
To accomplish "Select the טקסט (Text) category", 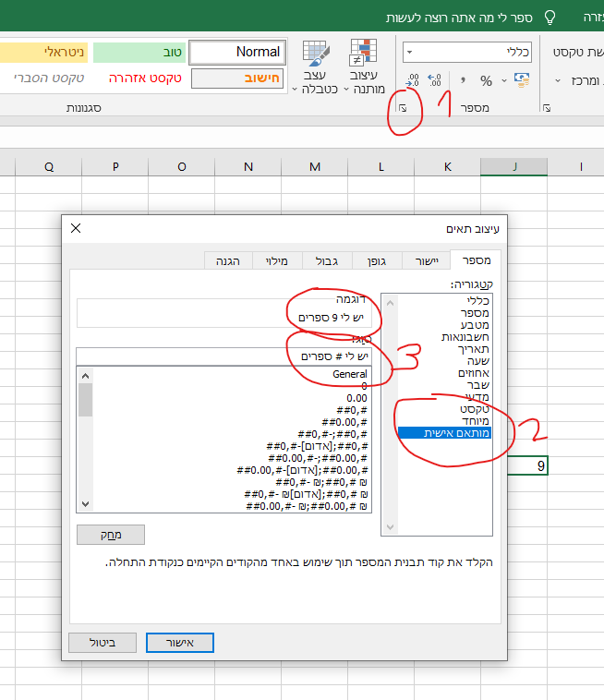I will click(x=444, y=409).
